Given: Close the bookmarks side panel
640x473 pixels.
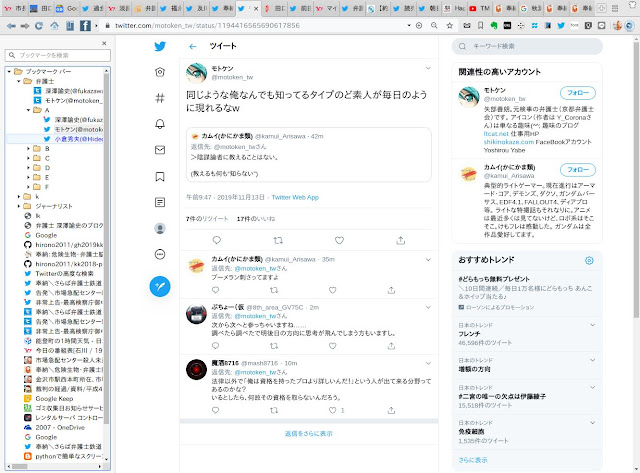Looking at the screenshot, I should (104, 43).
